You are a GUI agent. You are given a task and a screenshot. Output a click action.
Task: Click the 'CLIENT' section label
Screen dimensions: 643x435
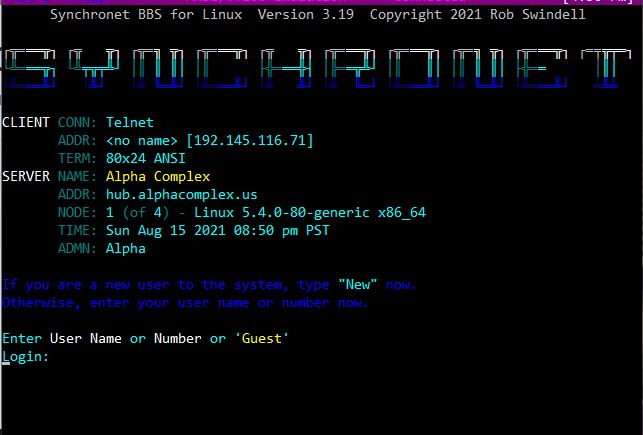point(26,123)
